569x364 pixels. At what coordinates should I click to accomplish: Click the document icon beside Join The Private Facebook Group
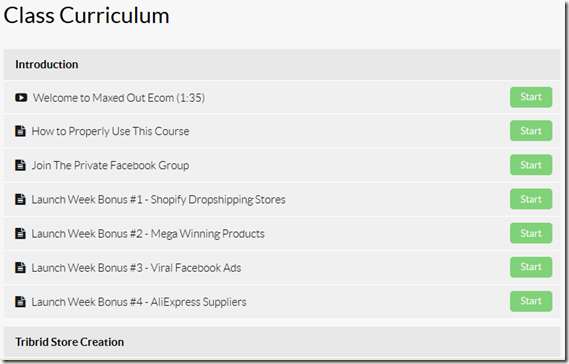(20, 165)
